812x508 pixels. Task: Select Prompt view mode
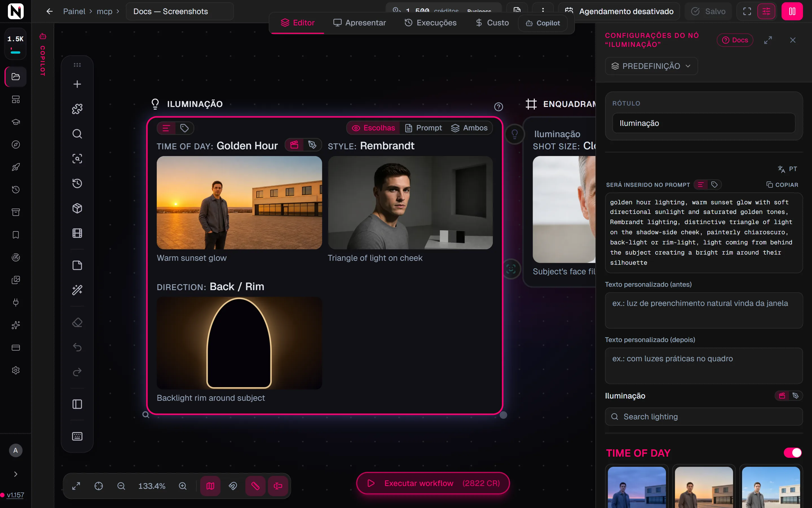423,128
